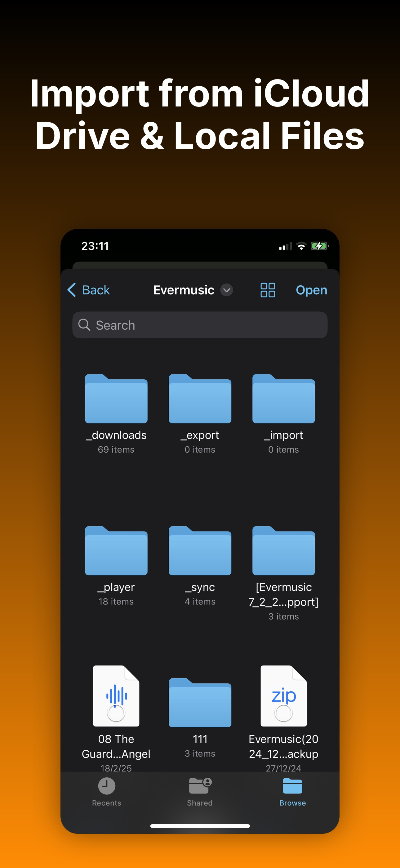400x868 pixels.
Task: Tap the home indicator bar
Action: click(x=200, y=826)
